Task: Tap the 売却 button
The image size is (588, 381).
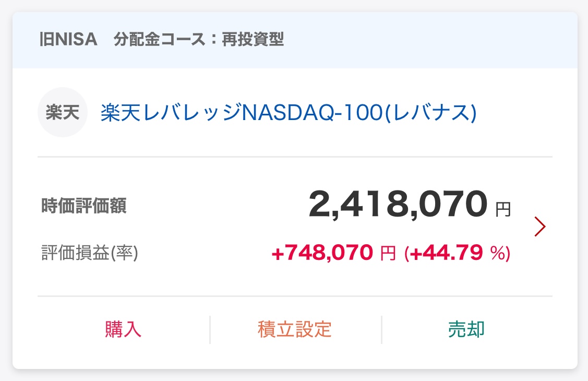Action: pos(466,329)
